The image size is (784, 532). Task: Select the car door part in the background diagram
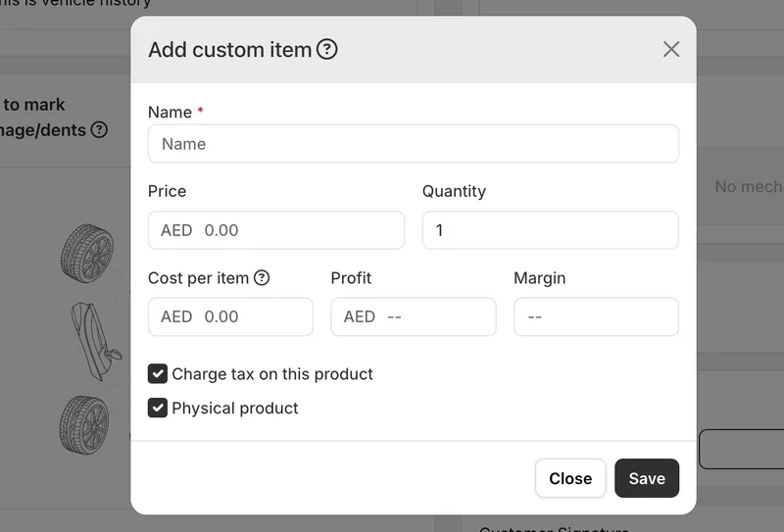95,341
